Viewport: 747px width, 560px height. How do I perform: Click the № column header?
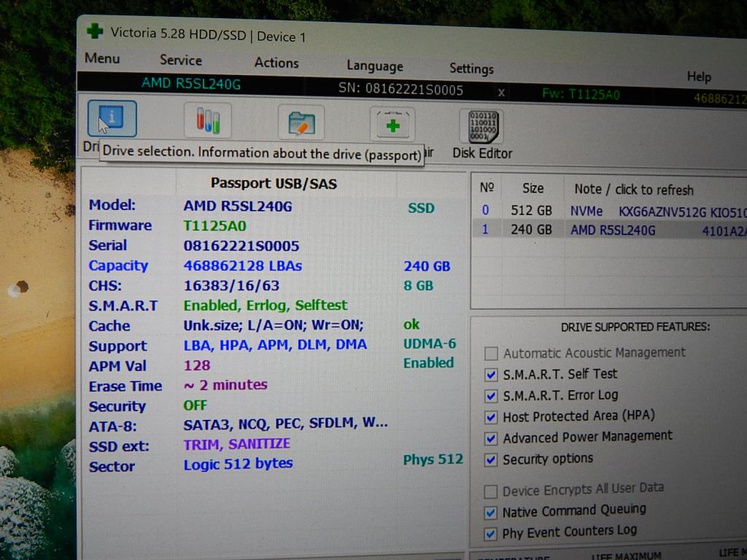pyautogui.click(x=487, y=187)
